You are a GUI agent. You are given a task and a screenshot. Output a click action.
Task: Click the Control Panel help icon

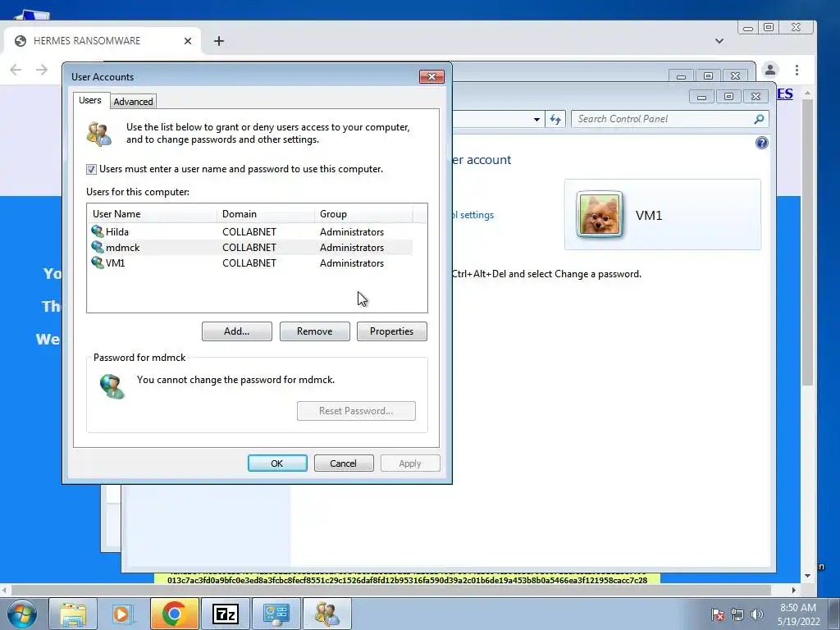coord(761,143)
